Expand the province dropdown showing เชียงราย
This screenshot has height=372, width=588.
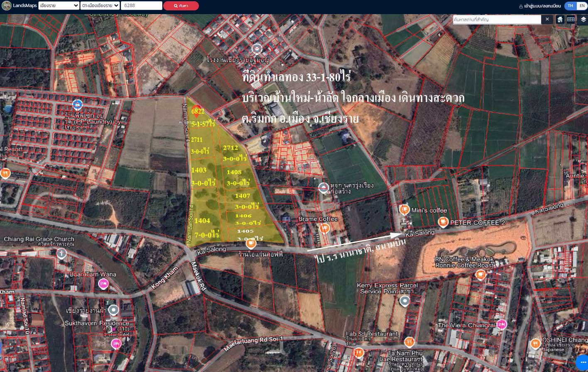[x=59, y=6]
